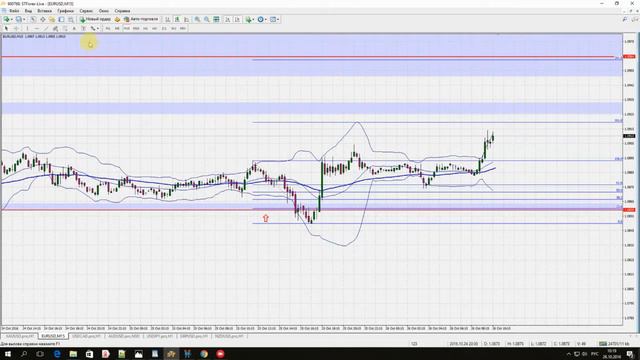Toggle chart auto scroll

(x=227, y=19)
